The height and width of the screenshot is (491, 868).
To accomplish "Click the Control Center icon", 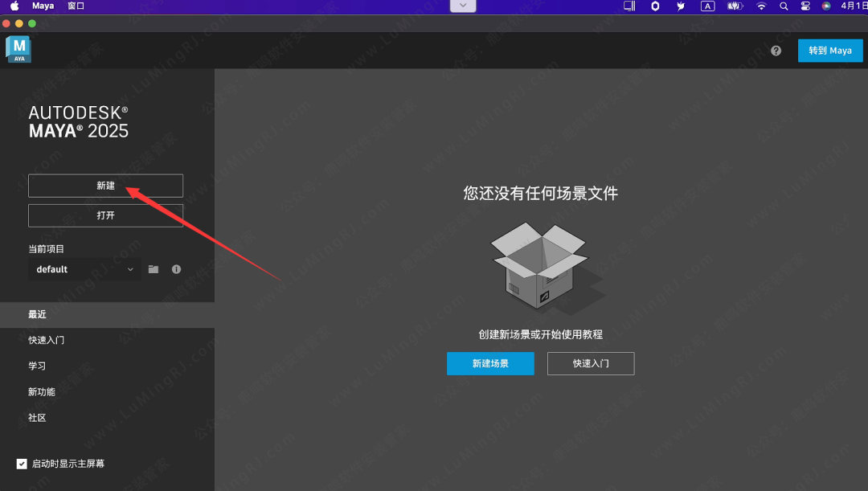I will pos(805,6).
